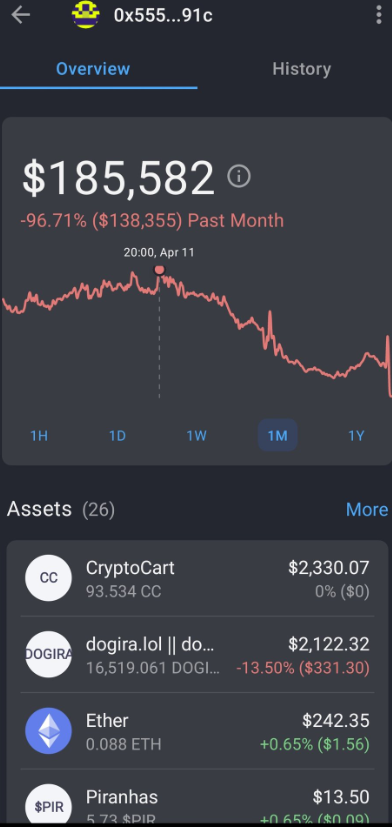This screenshot has height=827, width=392.
Task: Go back using the arrow icon
Action: click(x=21, y=15)
